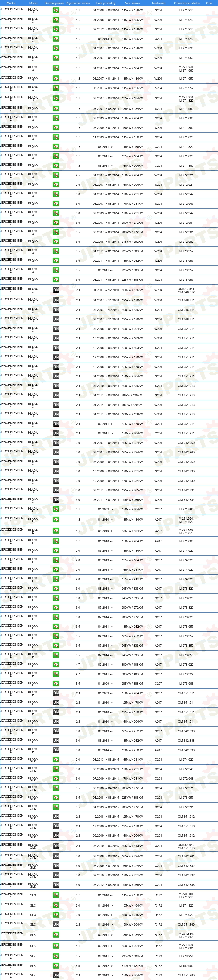This screenshot has height=980, width=218.
Task: Click petrol icon in SLC 180kW / 245KM row
Action: pos(56,915)
